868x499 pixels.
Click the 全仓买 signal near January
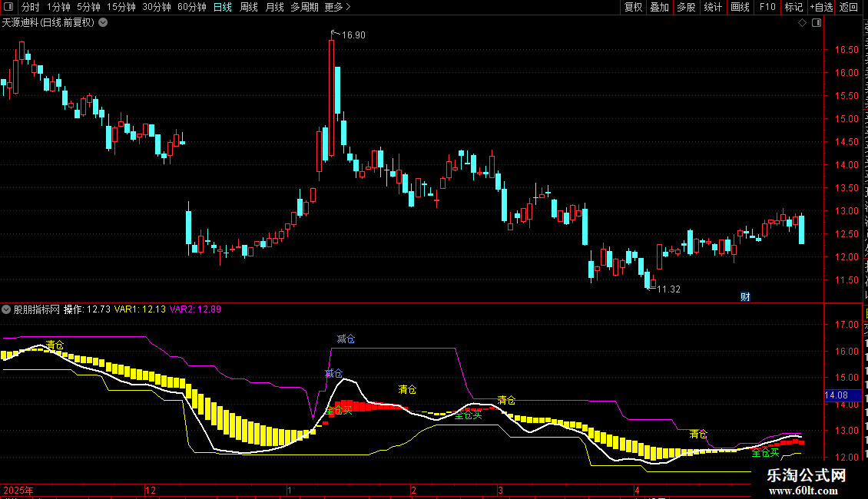[339, 411]
